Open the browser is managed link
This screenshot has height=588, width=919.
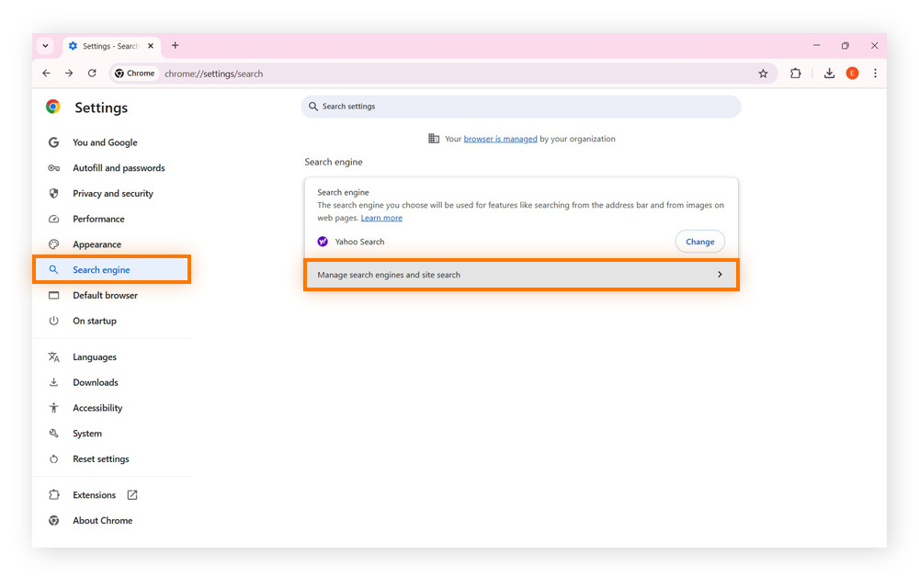500,138
